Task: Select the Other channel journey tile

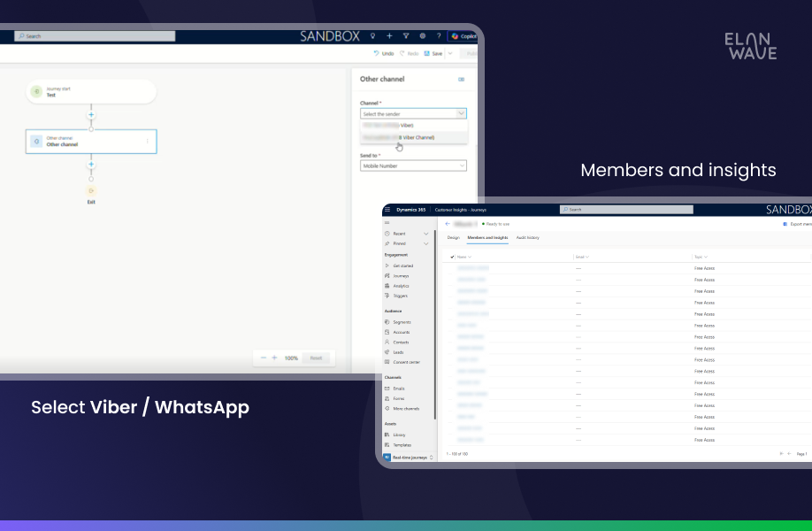Action: 91,142
